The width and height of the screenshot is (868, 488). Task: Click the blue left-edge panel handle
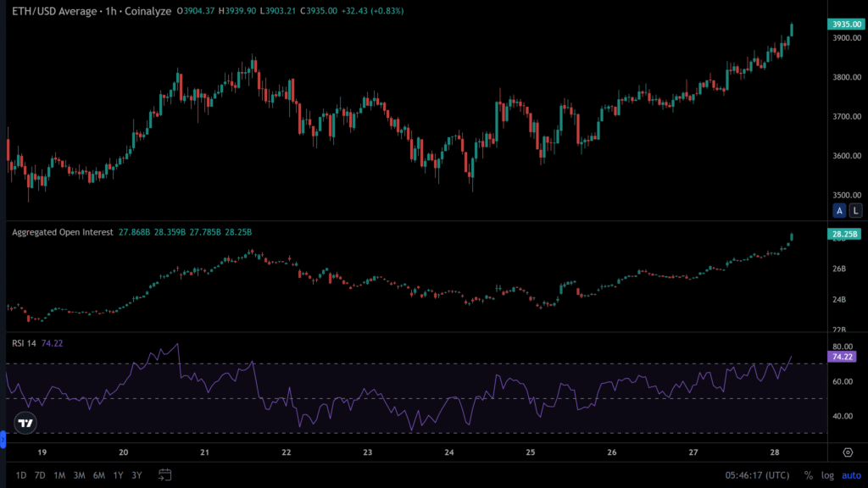pyautogui.click(x=3, y=439)
